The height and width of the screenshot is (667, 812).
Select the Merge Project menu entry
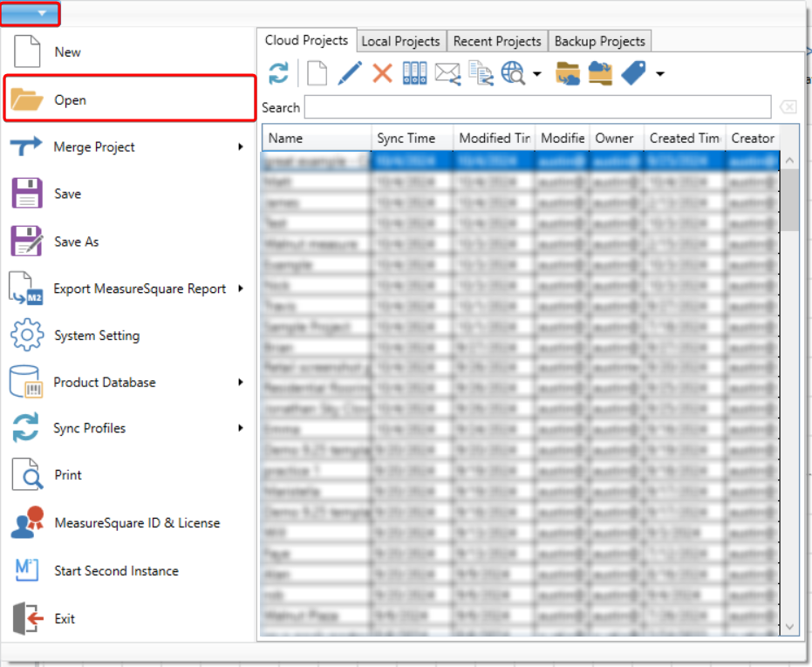point(128,147)
